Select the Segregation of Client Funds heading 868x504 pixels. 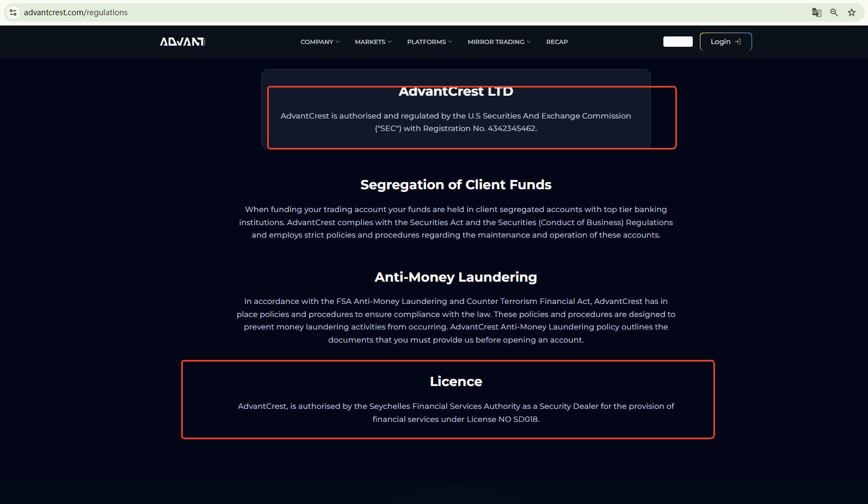pos(456,185)
